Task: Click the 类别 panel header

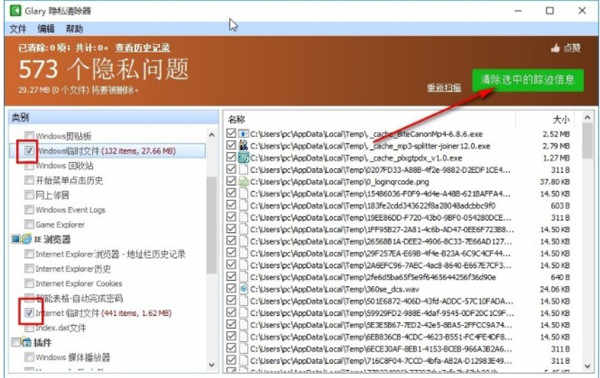Action: coord(113,117)
